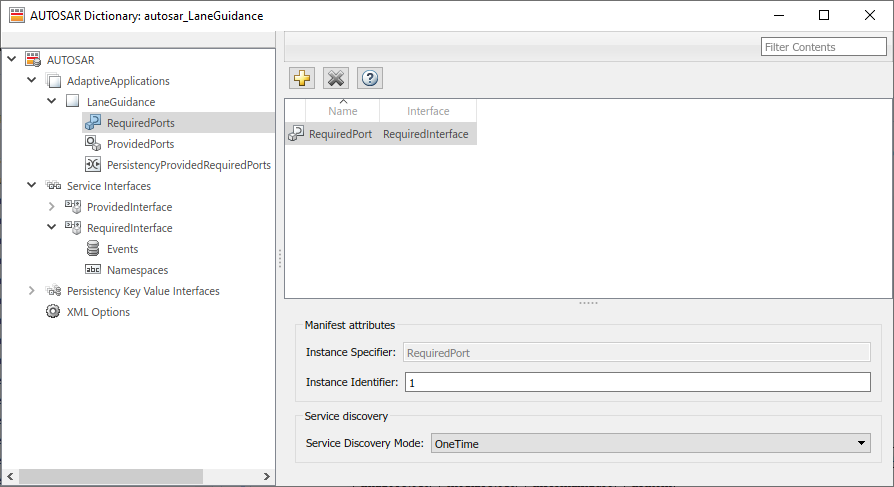Click the RequiredPorts tree icon
This screenshot has height=487, width=894.
coord(93,122)
